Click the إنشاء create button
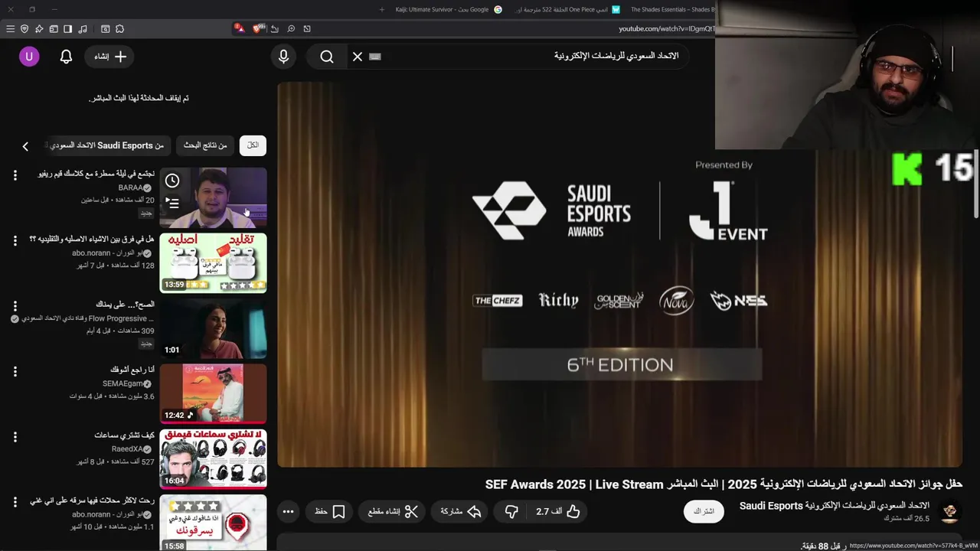This screenshot has height=551, width=980. (x=109, y=57)
